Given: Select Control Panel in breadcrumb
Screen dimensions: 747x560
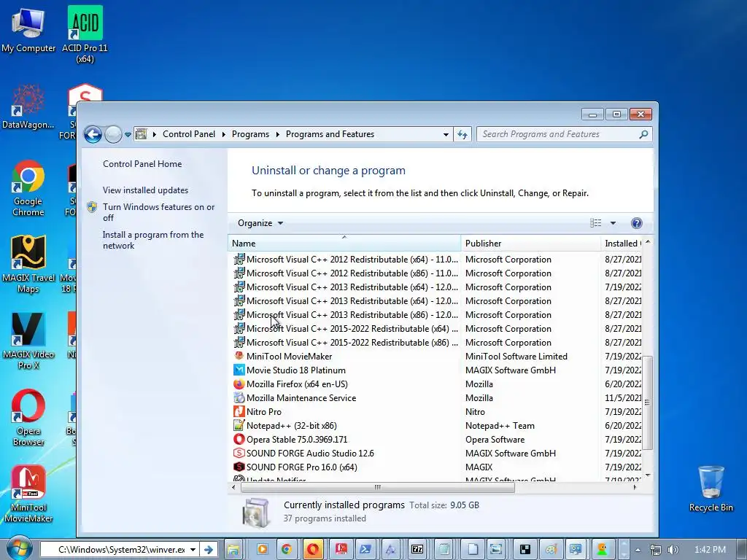Looking at the screenshot, I should [189, 134].
